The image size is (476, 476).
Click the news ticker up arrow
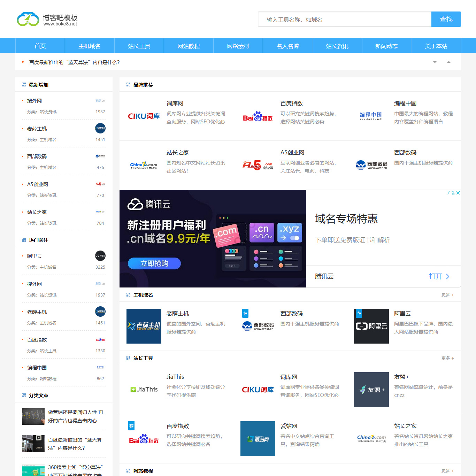click(x=449, y=62)
